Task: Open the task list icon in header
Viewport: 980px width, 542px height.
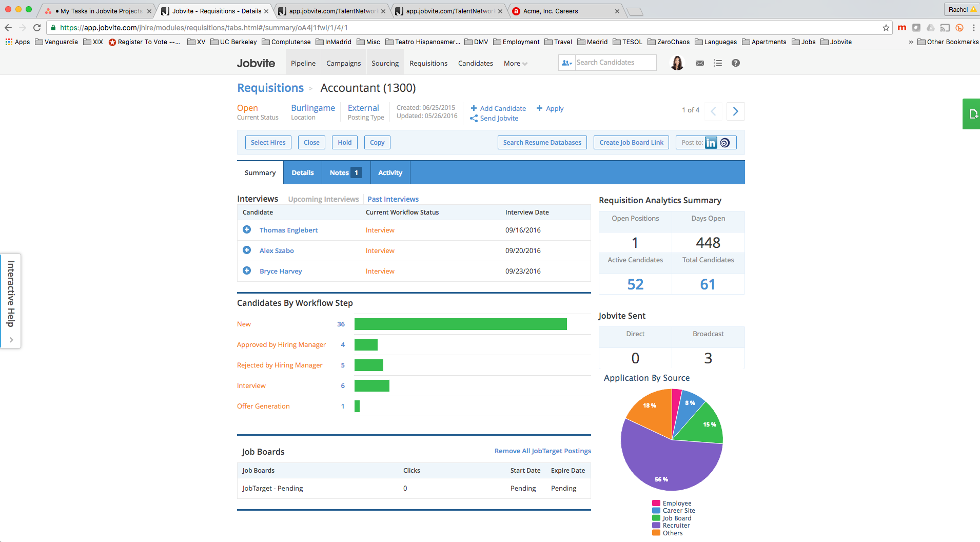Action: (x=717, y=63)
